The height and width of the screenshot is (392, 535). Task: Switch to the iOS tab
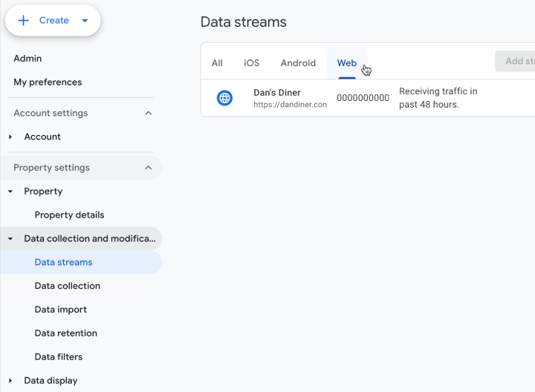pos(252,63)
